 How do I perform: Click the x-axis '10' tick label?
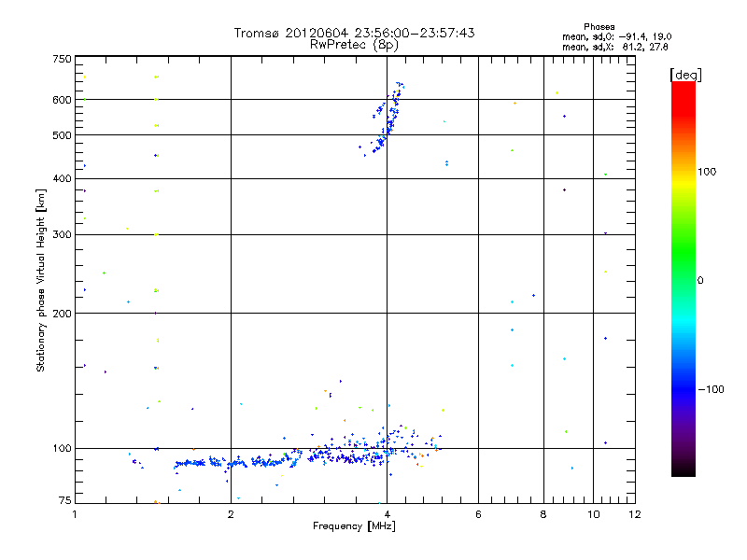594,514
